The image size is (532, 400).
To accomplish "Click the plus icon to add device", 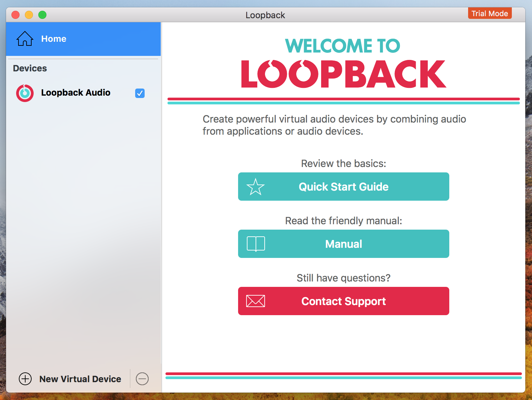I will pos(25,379).
